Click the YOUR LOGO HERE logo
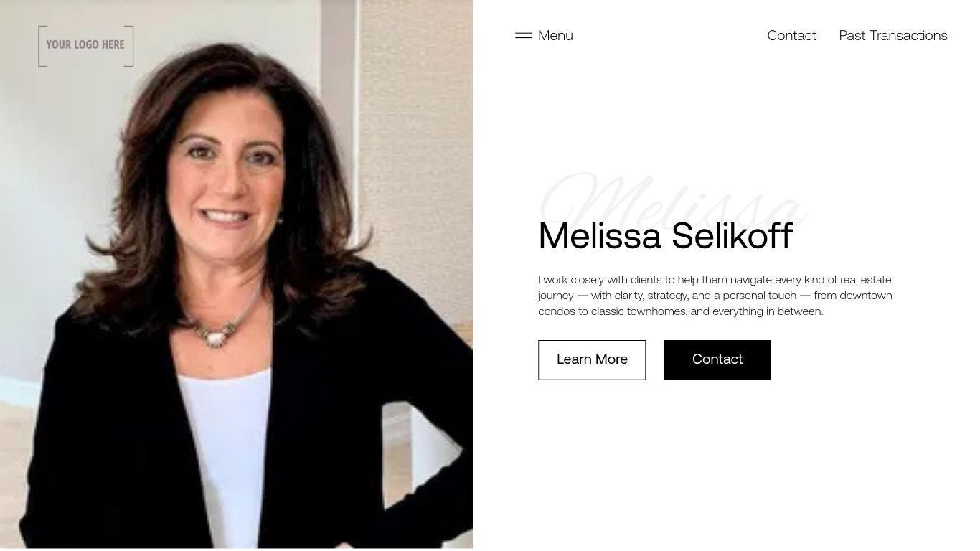The image size is (980, 551). tap(85, 46)
